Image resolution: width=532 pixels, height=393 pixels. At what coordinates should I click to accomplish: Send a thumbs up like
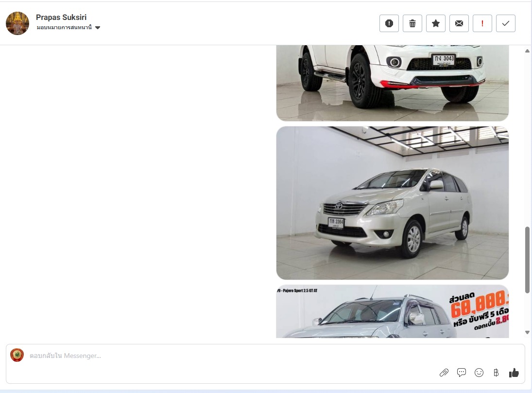click(514, 373)
